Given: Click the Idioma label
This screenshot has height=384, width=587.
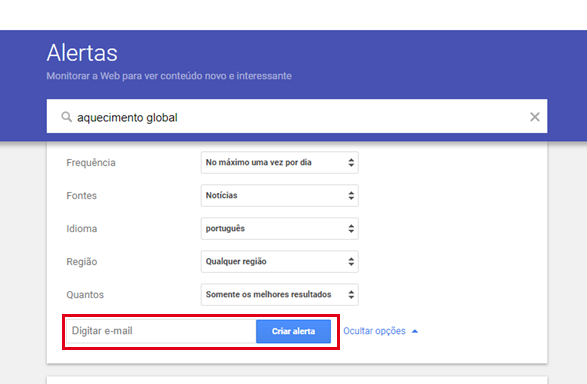Looking at the screenshot, I should (82, 229).
